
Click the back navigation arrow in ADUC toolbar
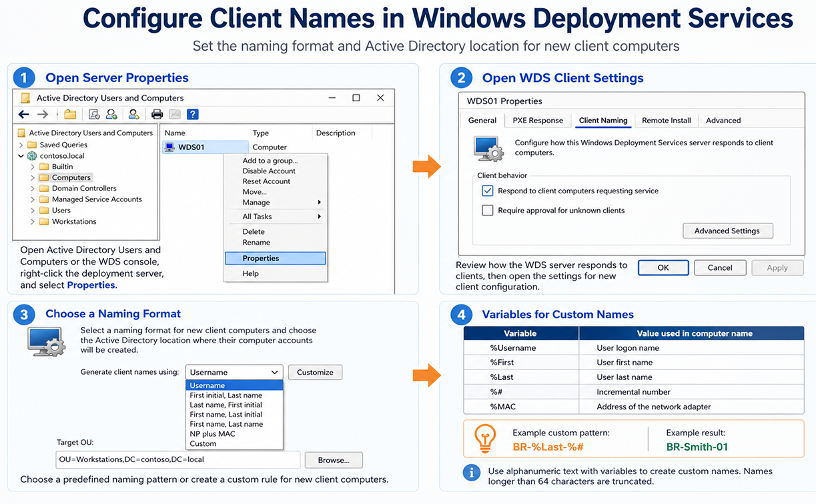click(x=23, y=114)
